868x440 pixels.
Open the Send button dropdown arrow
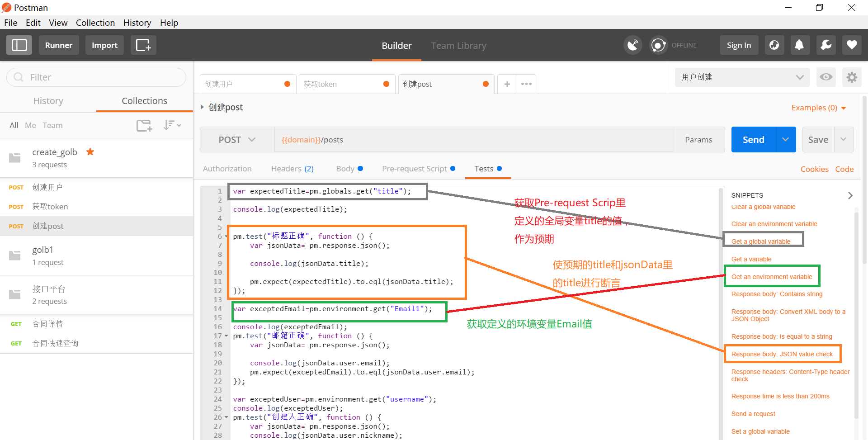786,140
